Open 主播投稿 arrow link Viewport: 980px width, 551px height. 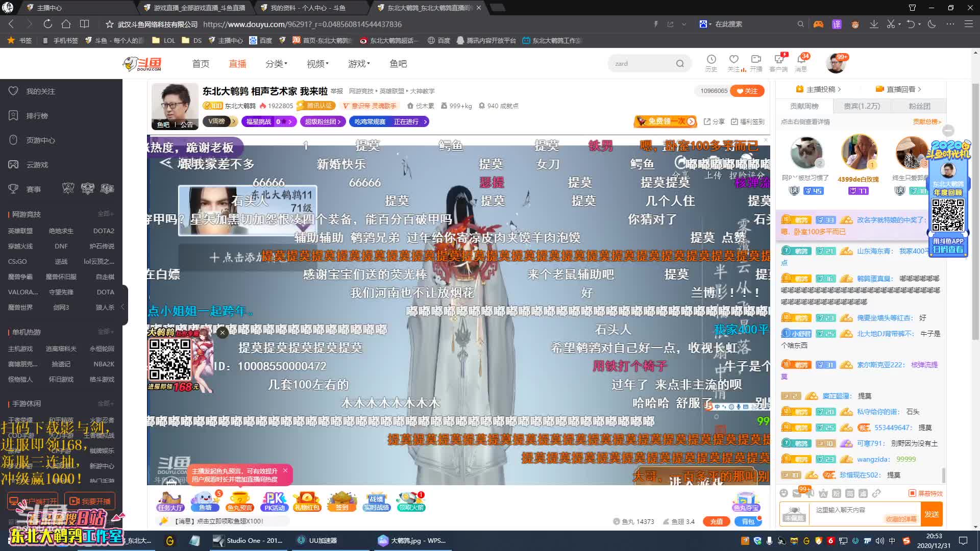tap(818, 89)
